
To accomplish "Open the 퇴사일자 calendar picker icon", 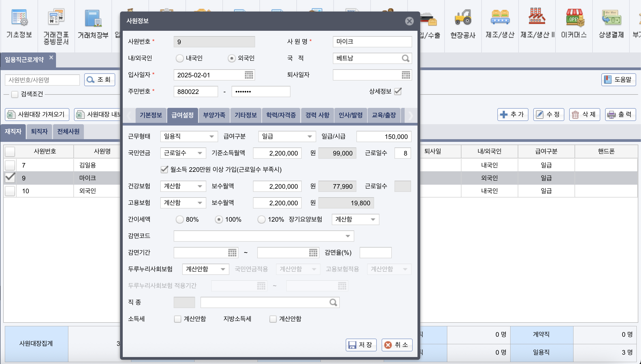I will (406, 75).
